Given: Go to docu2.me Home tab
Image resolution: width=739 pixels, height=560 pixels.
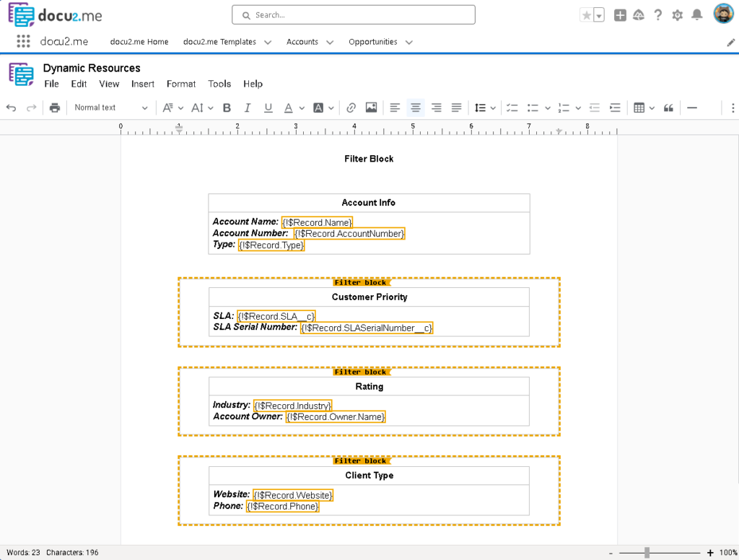Looking at the screenshot, I should pyautogui.click(x=139, y=42).
